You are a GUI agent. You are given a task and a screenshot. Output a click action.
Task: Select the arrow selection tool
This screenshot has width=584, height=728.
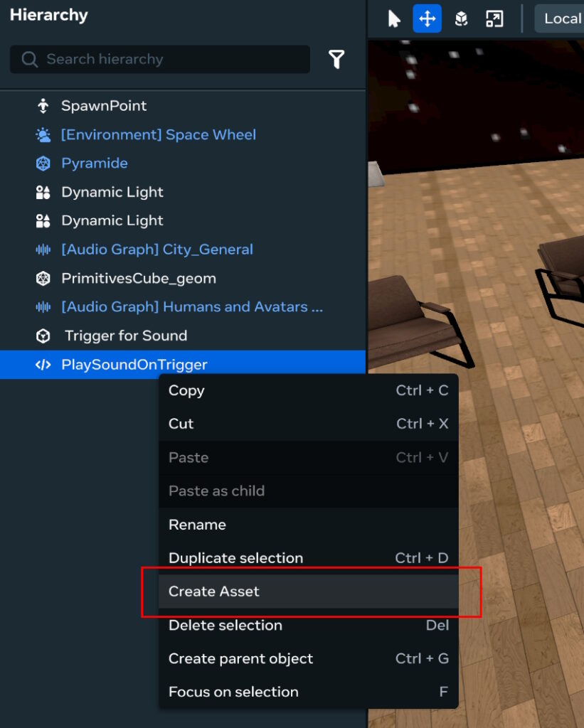click(395, 18)
